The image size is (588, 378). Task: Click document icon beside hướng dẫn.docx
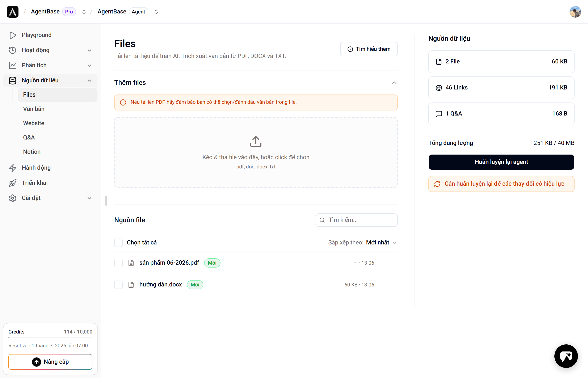click(131, 285)
